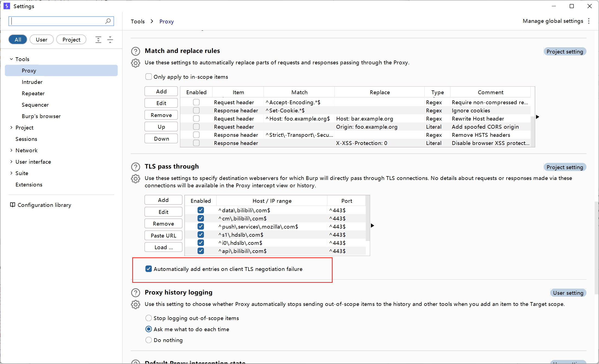
Task: Click the expand all sections icon in sidebar
Action: pos(98,40)
